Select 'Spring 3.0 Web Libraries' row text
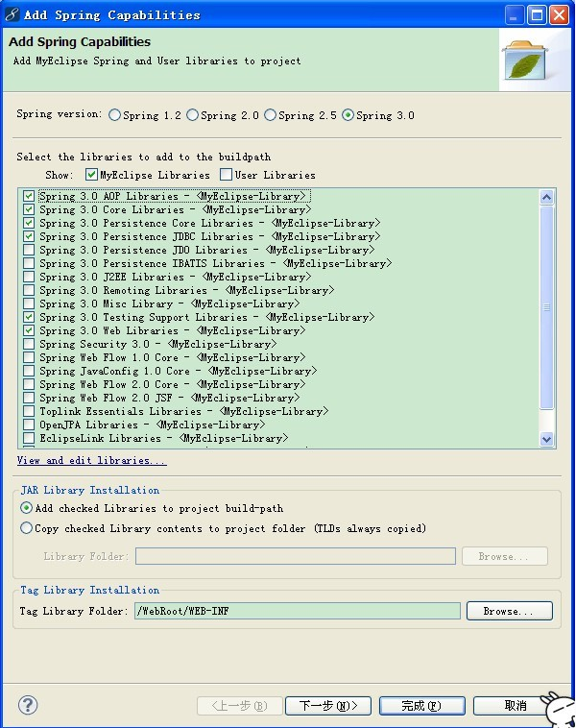The image size is (576, 728). click(172, 331)
